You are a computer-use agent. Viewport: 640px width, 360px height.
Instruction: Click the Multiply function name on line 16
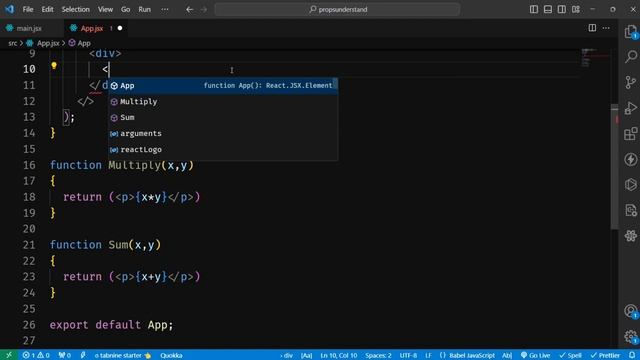tap(135, 165)
